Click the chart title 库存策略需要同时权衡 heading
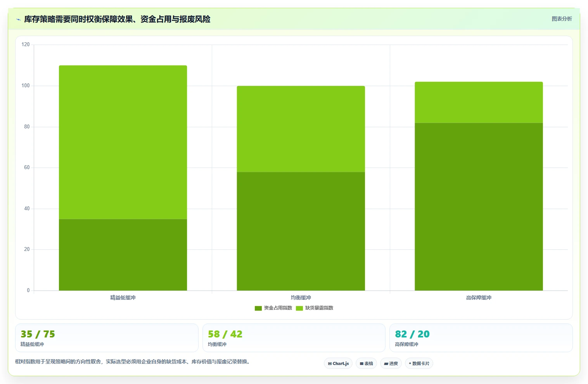The image size is (588, 384). (117, 19)
